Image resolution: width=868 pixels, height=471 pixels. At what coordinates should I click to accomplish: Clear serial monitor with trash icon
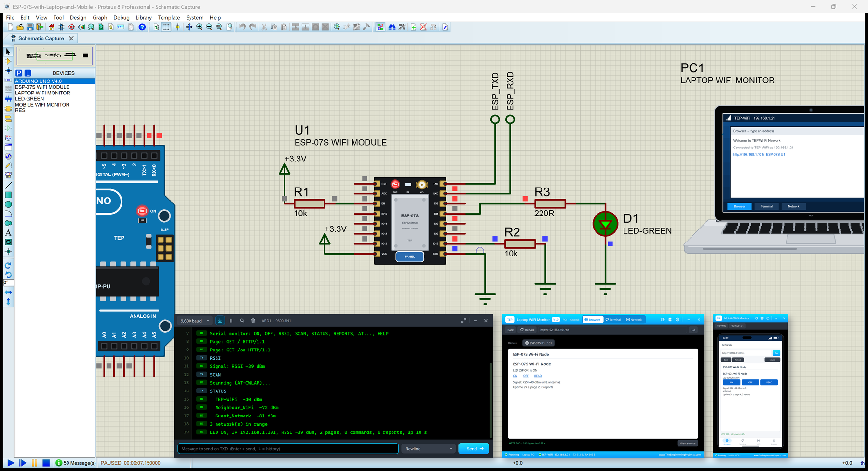click(x=253, y=321)
